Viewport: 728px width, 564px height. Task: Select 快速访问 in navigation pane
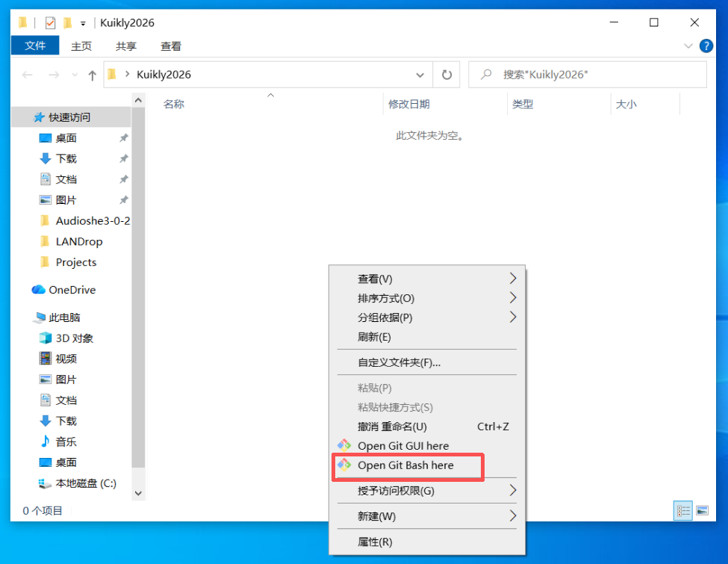pyautogui.click(x=71, y=117)
